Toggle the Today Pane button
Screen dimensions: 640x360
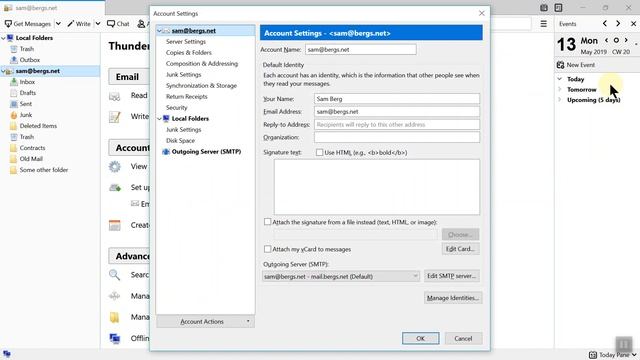tap(612, 355)
